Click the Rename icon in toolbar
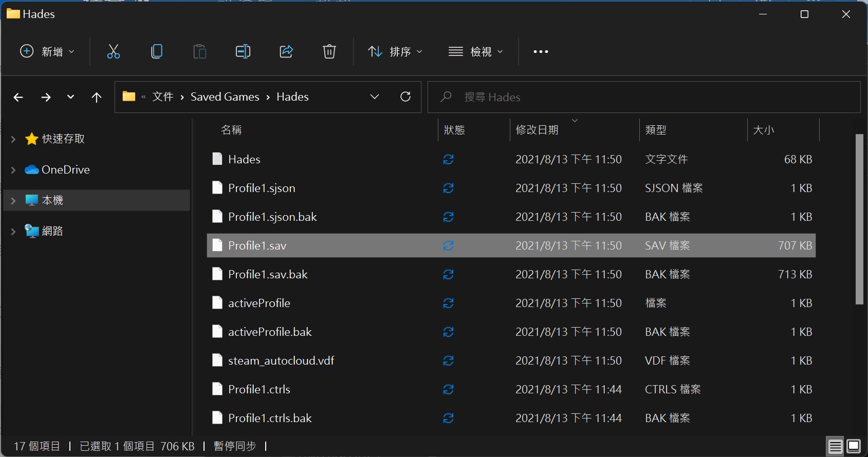 (243, 51)
